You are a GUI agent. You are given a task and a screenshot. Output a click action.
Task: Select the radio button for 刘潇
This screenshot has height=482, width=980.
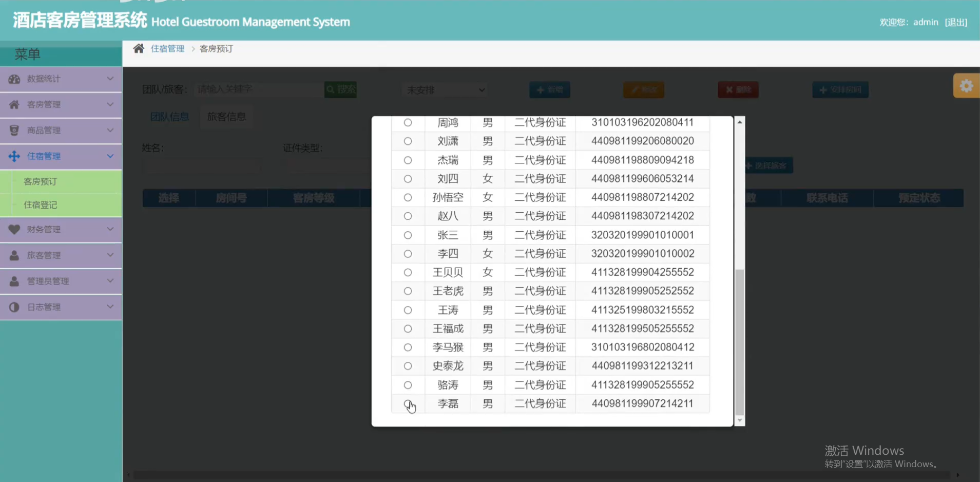click(x=408, y=141)
